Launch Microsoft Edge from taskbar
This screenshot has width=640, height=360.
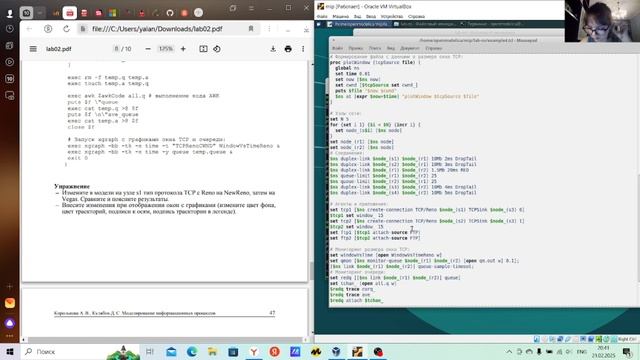click(x=192, y=351)
